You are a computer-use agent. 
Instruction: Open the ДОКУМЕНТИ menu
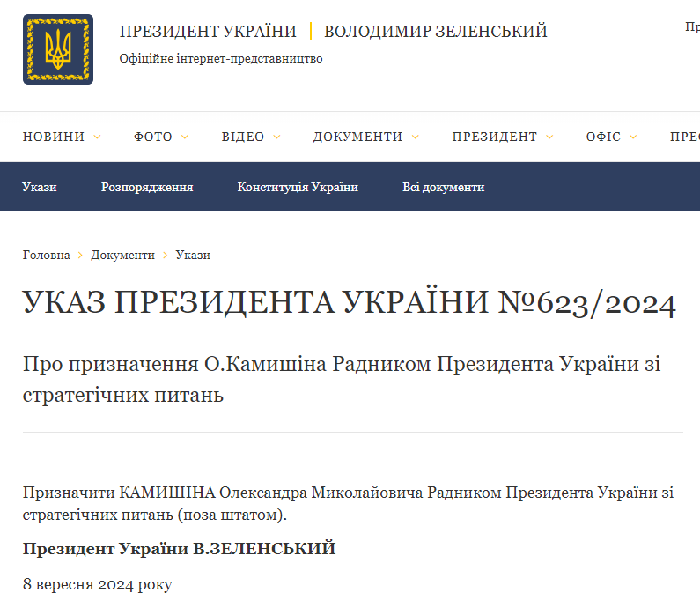pos(358,137)
